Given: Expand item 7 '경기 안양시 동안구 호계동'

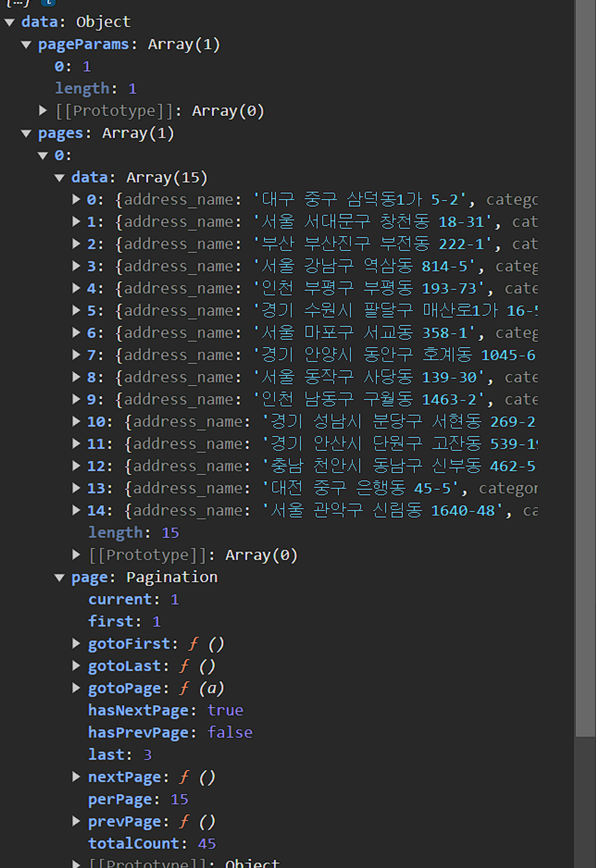Looking at the screenshot, I should [76, 355].
